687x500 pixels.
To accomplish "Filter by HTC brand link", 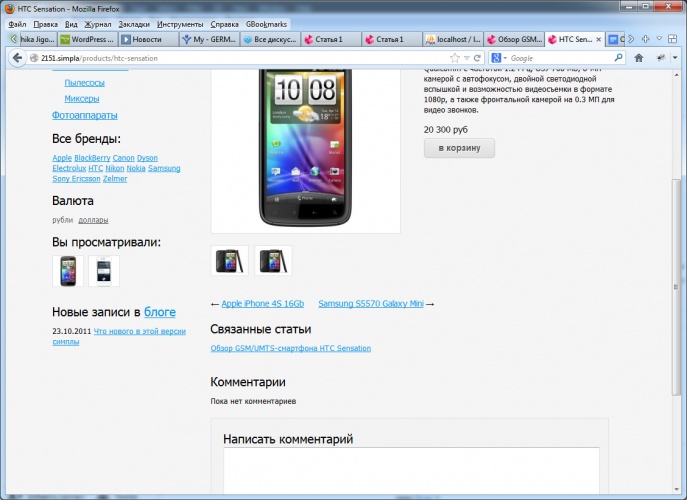I will click(x=96, y=168).
